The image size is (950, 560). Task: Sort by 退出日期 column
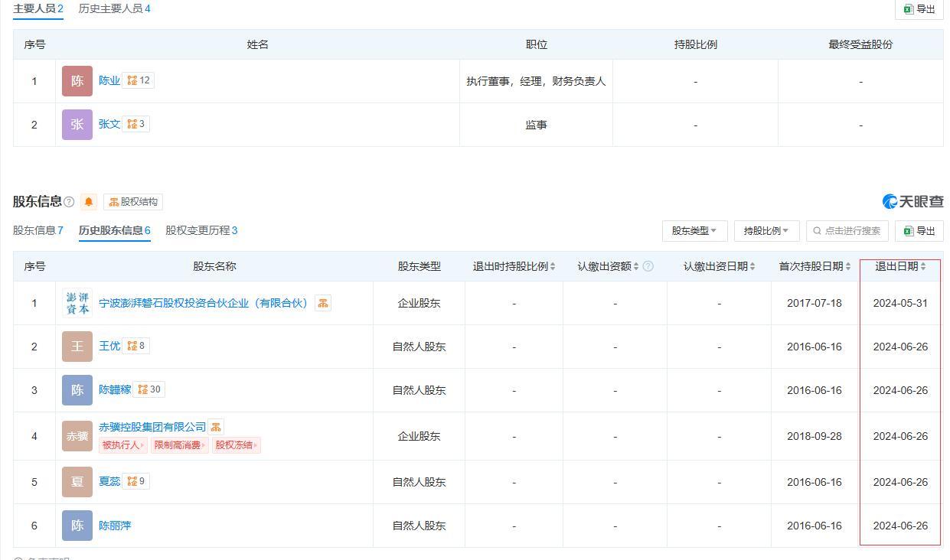coord(900,266)
